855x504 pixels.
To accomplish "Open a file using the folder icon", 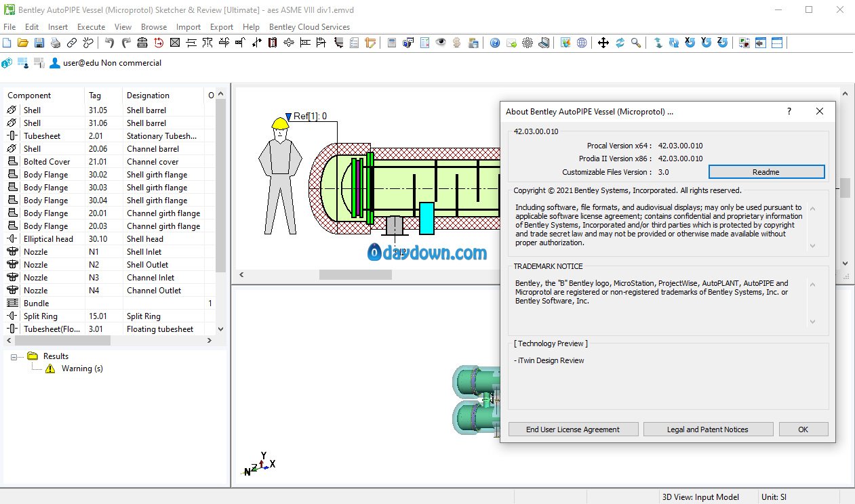I will pyautogui.click(x=23, y=43).
